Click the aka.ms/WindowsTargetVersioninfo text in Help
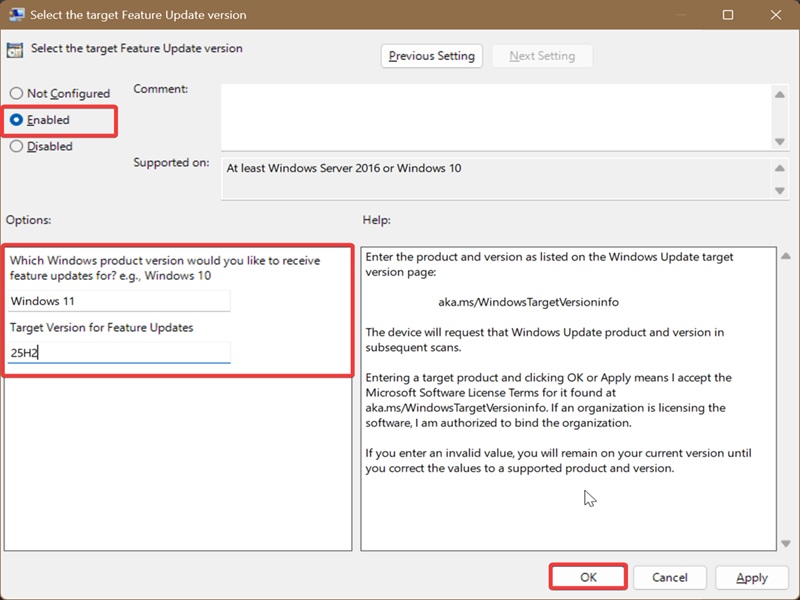This screenshot has width=800, height=600. (x=528, y=302)
